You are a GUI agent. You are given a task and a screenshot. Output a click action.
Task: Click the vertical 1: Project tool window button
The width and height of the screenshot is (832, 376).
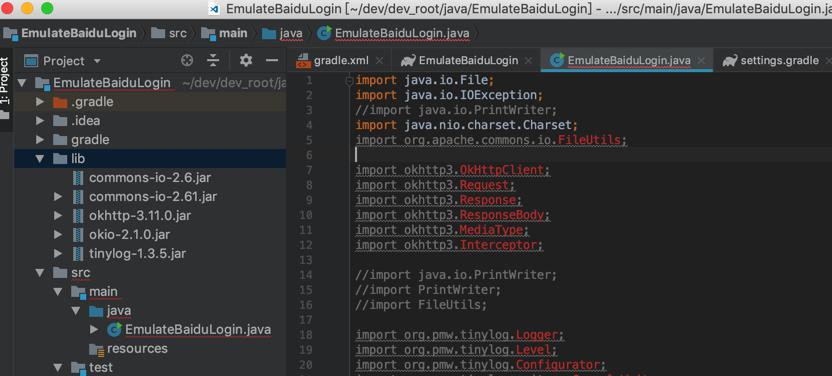5,81
